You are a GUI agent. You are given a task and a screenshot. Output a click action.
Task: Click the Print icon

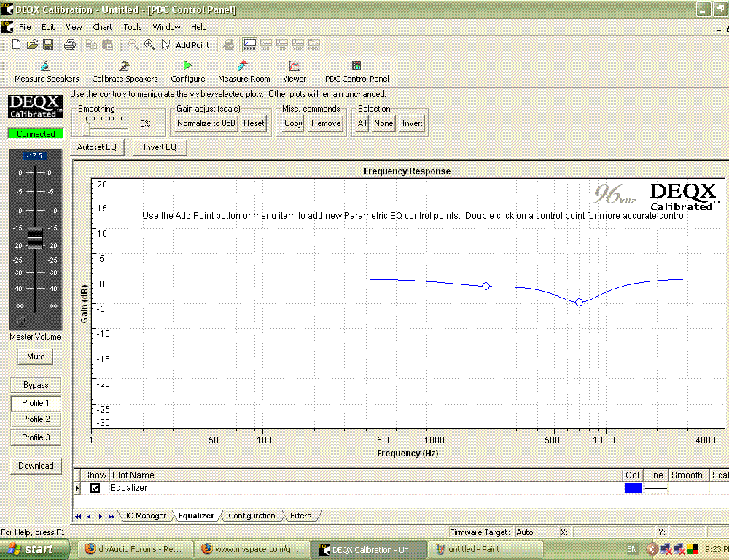point(70,44)
